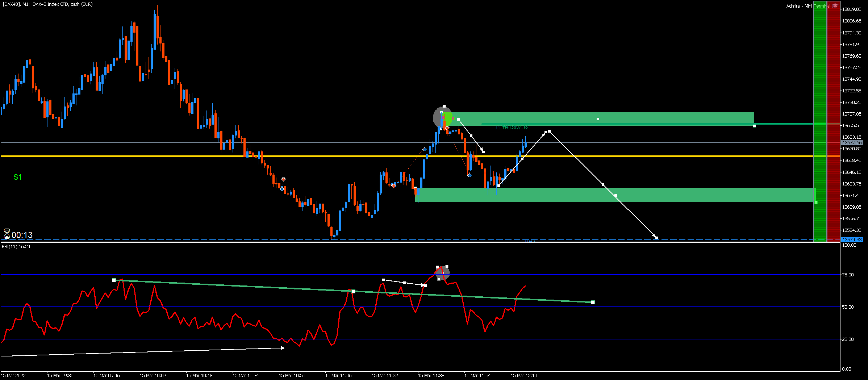Click the 15 Mar 11:38 time label

(x=431, y=375)
